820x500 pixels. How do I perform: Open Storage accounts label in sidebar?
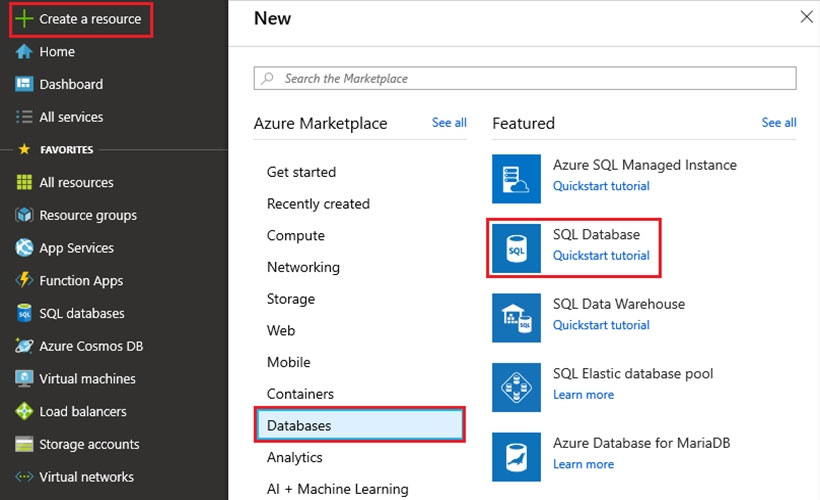coord(89,444)
